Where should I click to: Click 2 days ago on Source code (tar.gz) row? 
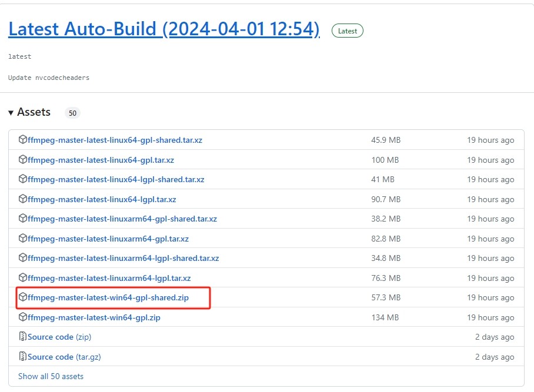(x=495, y=357)
